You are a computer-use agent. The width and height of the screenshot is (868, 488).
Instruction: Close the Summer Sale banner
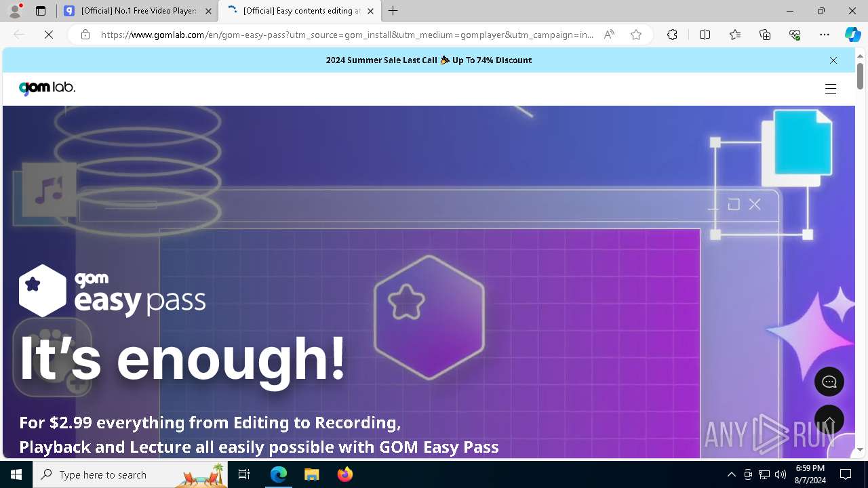(x=833, y=60)
